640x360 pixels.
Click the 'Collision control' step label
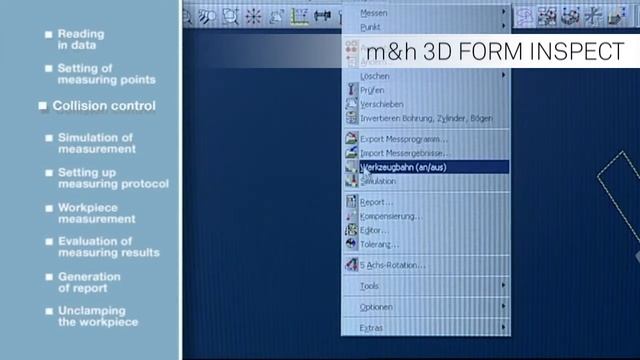[x=104, y=106]
